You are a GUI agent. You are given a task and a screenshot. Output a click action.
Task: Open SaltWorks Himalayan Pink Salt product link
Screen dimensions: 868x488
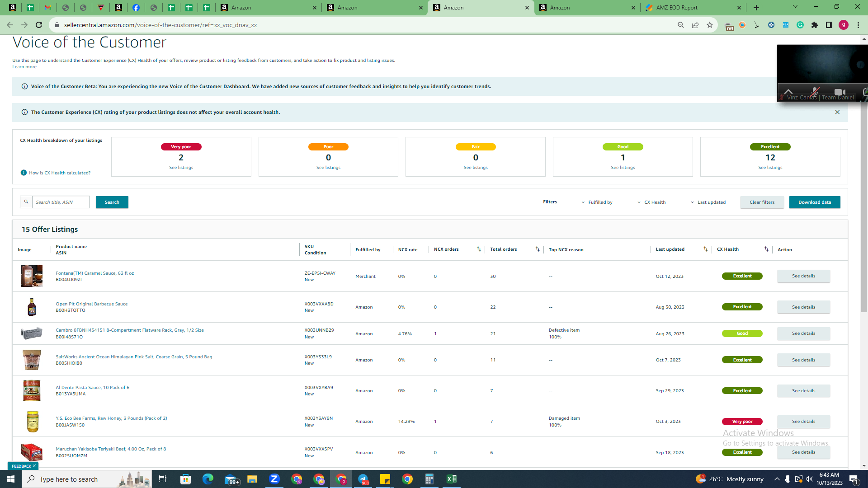tap(134, 357)
